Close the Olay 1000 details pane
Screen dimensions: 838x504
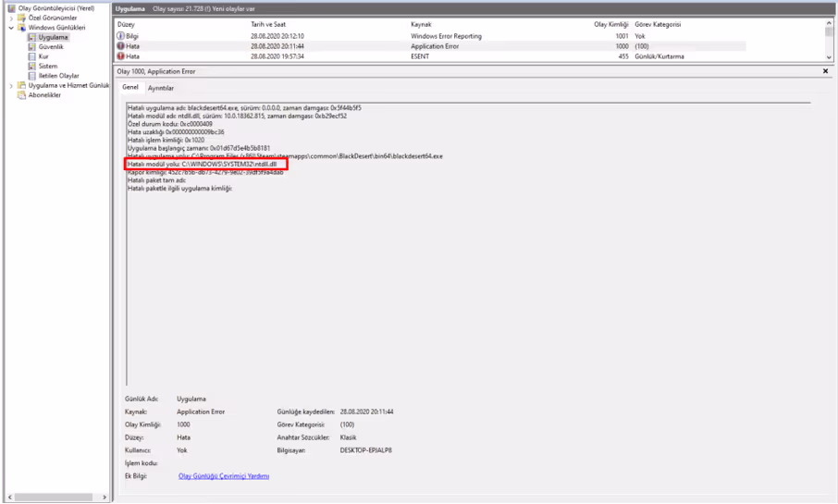pyautogui.click(x=825, y=71)
